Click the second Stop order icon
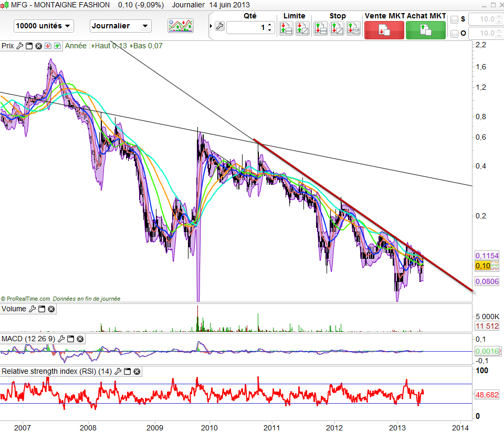The height and width of the screenshot is (432, 504). pyautogui.click(x=337, y=28)
